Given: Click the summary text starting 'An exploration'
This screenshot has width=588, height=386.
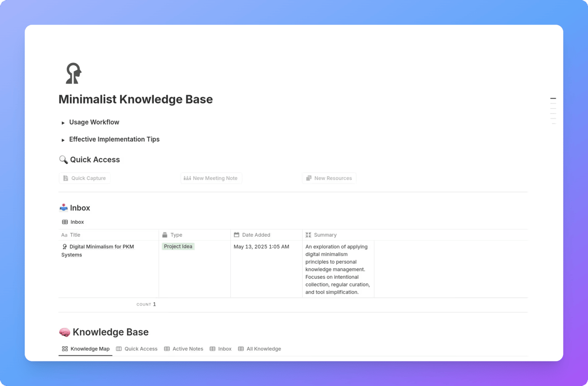Looking at the screenshot, I should [337, 269].
